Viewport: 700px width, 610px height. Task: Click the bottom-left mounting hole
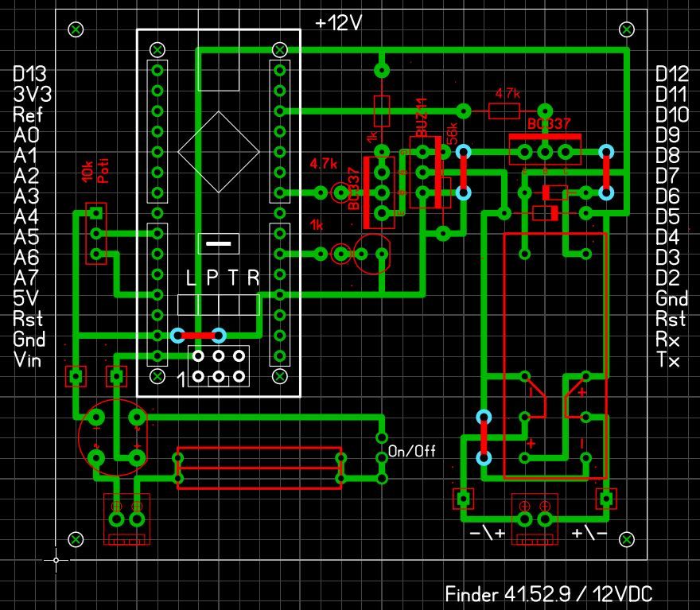[x=76, y=539]
